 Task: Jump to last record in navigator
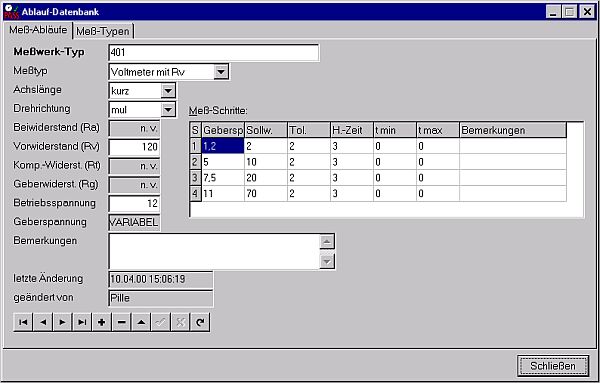coord(82,323)
